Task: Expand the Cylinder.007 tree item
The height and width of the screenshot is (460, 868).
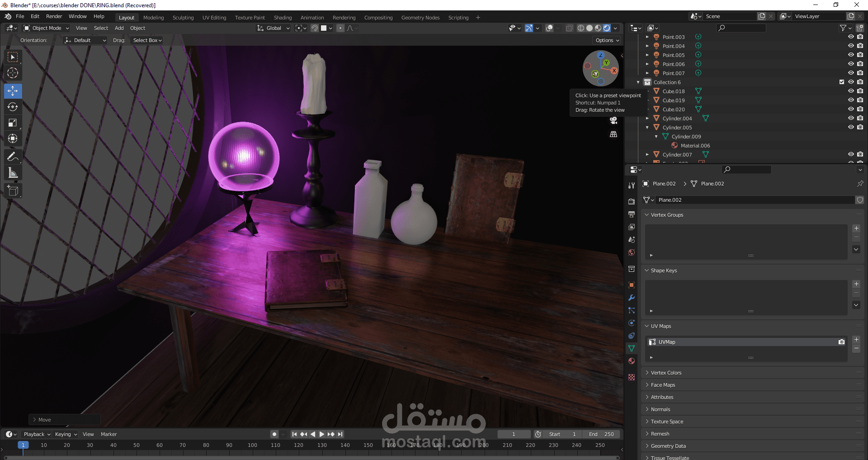Action: (647, 155)
